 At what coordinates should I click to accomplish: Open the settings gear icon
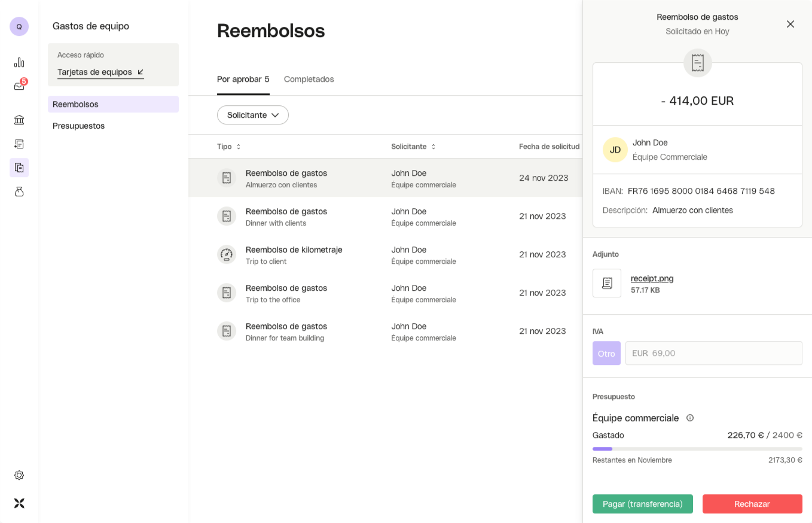click(x=19, y=475)
